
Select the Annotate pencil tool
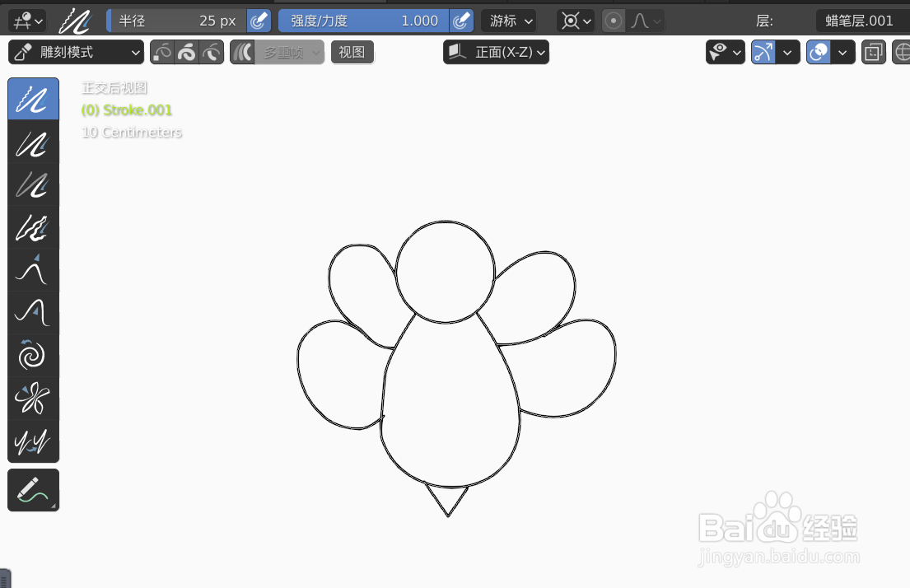pyautogui.click(x=33, y=491)
